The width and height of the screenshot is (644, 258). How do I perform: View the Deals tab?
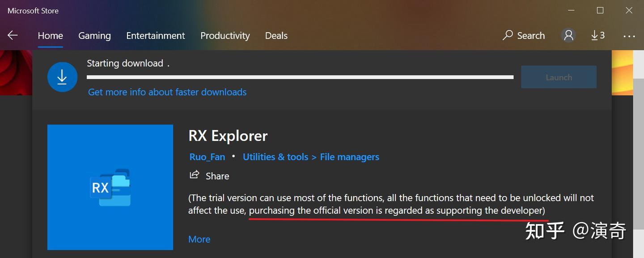pyautogui.click(x=276, y=35)
